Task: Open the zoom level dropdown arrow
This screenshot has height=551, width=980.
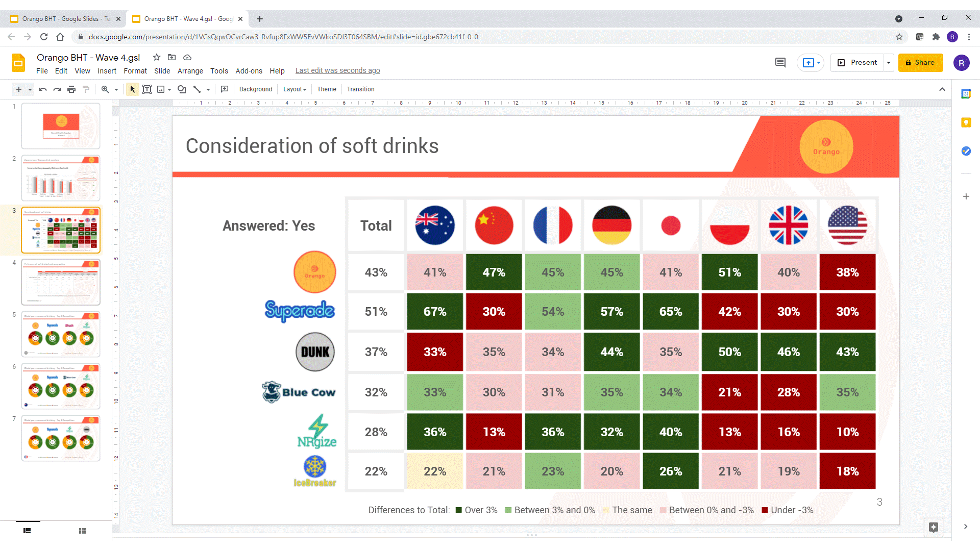Action: (x=116, y=89)
